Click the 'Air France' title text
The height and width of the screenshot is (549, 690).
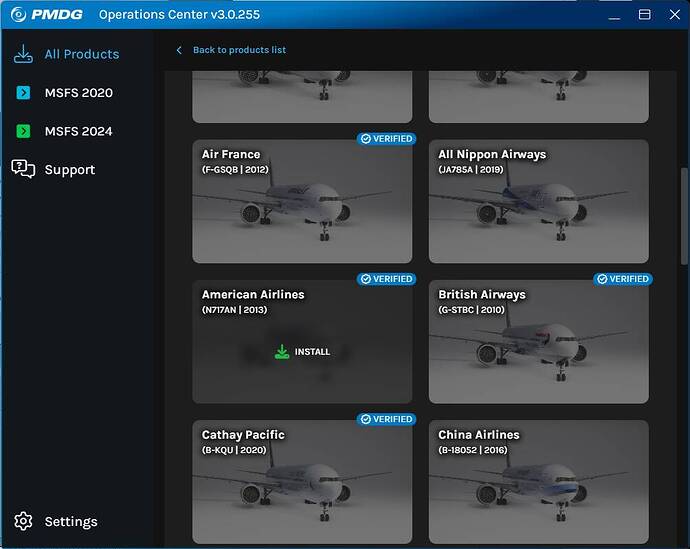point(231,154)
